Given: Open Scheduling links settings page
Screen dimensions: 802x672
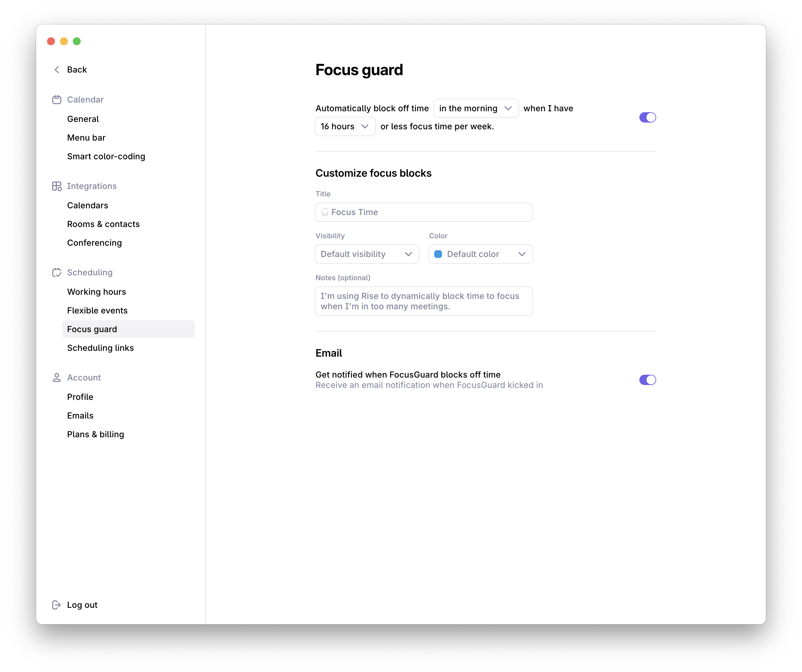Looking at the screenshot, I should coord(100,348).
